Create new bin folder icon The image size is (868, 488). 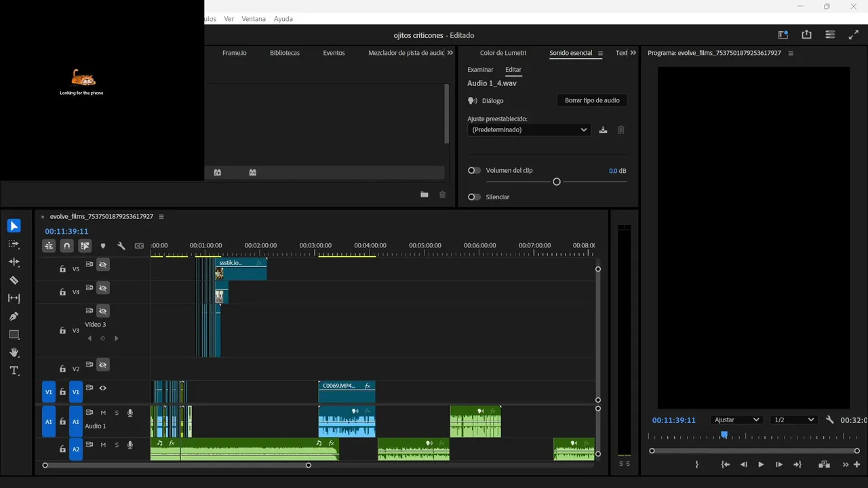pyautogui.click(x=425, y=195)
